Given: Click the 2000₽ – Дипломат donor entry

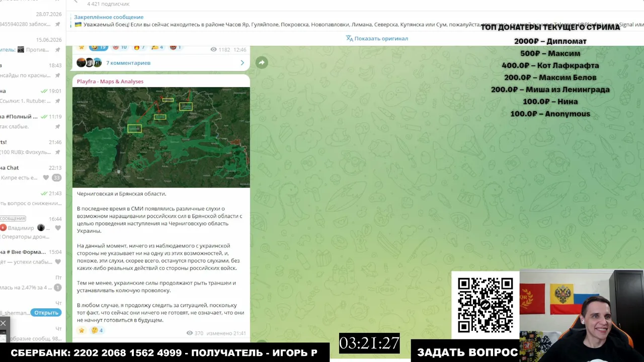Looking at the screenshot, I should 550,41.
